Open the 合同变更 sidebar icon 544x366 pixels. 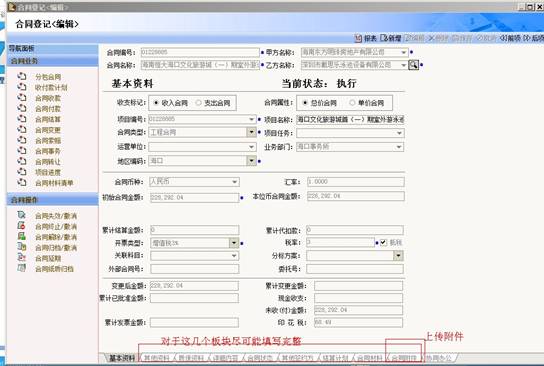22,129
